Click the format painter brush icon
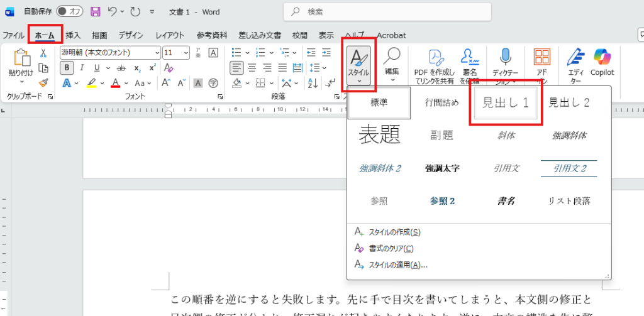This screenshot has height=316, width=644. [43, 82]
